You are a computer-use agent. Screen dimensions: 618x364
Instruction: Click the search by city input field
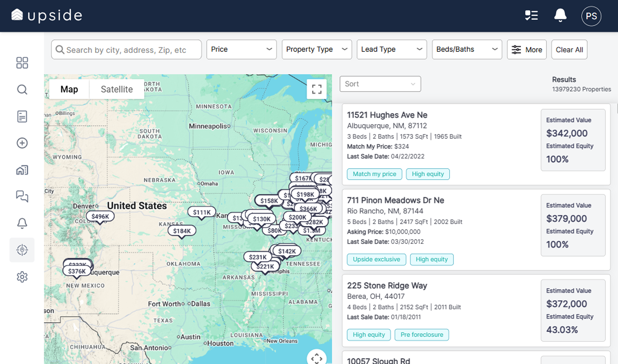130,50
